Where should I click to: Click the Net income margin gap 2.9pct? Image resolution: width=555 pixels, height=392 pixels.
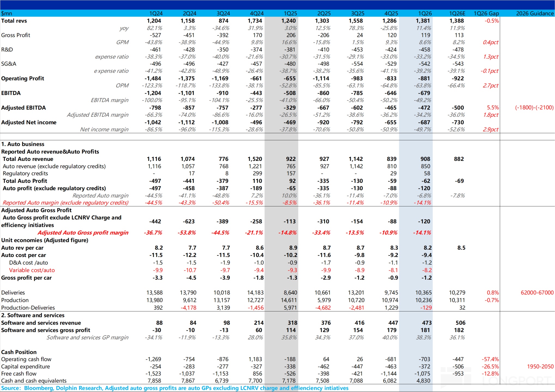click(x=491, y=130)
